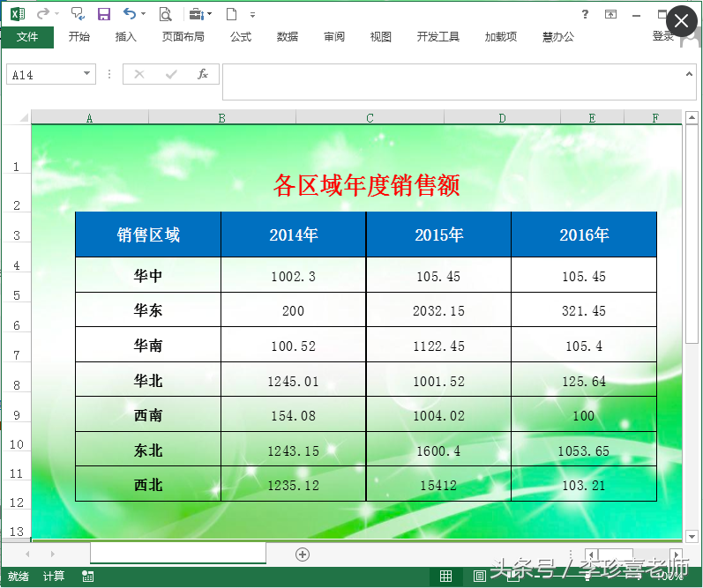Screen dimensions: 703x588
Task: Click the New blank document icon
Action: click(231, 14)
